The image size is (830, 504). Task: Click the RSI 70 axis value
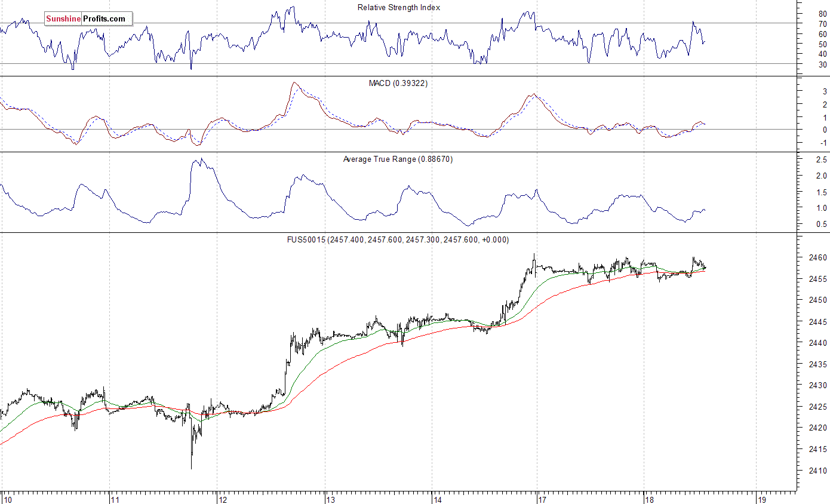[x=823, y=23]
